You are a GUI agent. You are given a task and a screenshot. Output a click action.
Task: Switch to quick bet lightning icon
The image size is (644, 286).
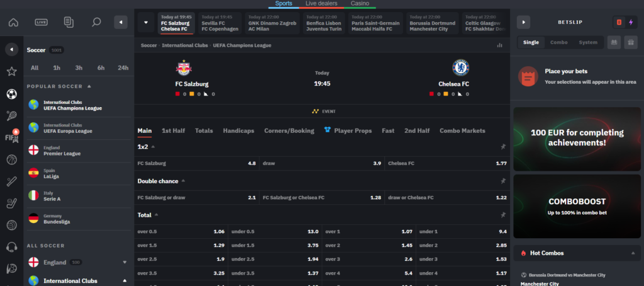click(631, 22)
